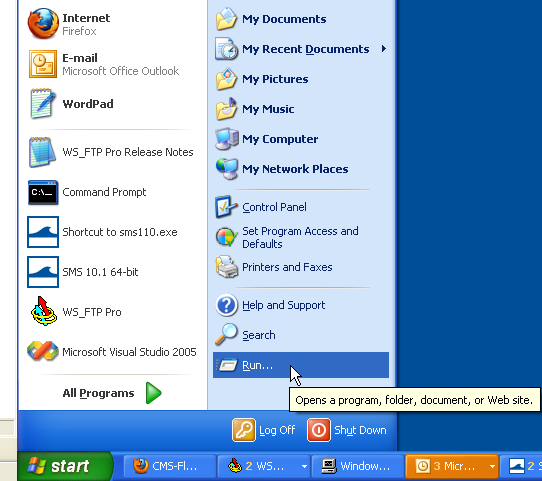Screen dimensions: 542x481
Task: Expand the My Recent Documents submenu arrow
Action: (x=384, y=49)
